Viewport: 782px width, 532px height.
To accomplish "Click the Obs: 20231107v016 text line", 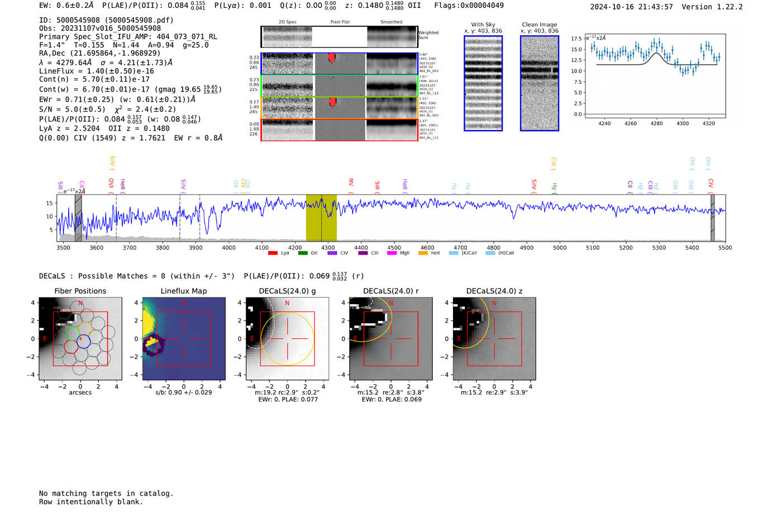I will pos(100,28).
